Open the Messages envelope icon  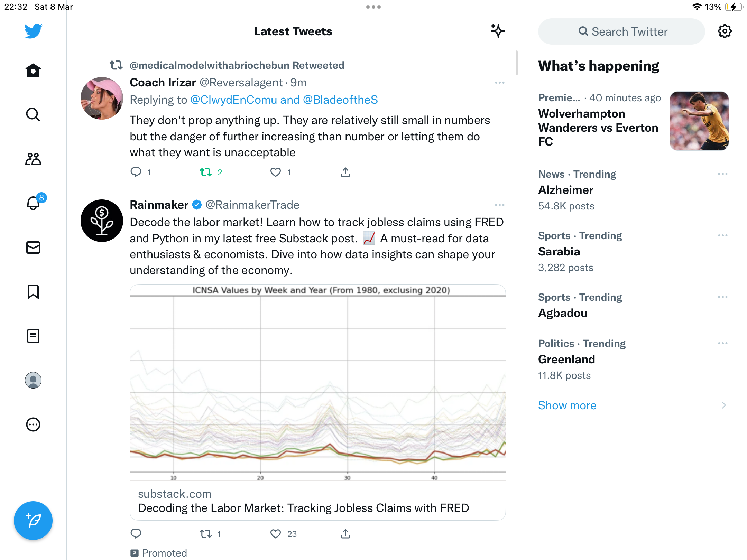tap(33, 248)
